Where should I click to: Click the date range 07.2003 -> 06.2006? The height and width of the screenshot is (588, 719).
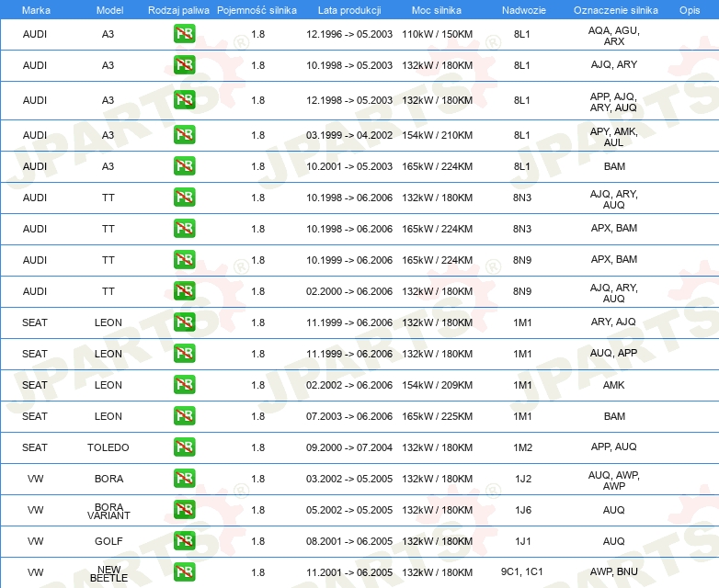pos(349,416)
